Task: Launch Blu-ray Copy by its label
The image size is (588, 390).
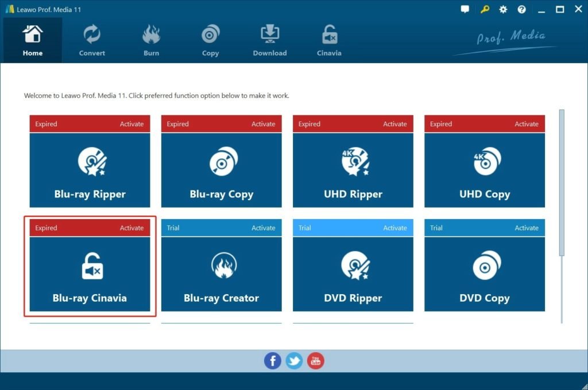Action: [x=222, y=194]
